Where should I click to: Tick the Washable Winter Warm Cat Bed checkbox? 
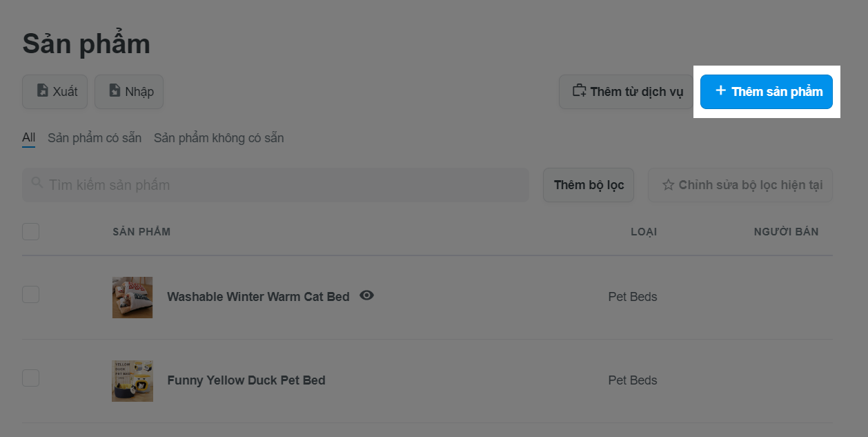(x=30, y=294)
